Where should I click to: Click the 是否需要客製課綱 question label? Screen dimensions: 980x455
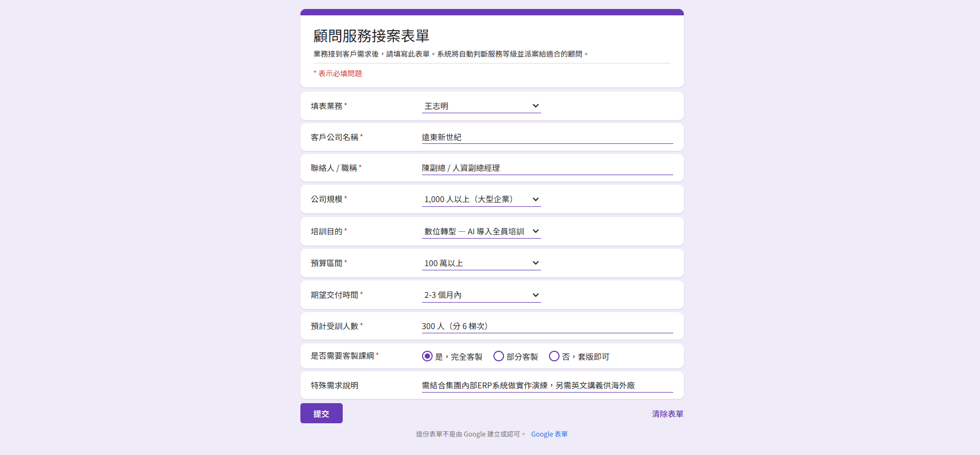point(343,356)
